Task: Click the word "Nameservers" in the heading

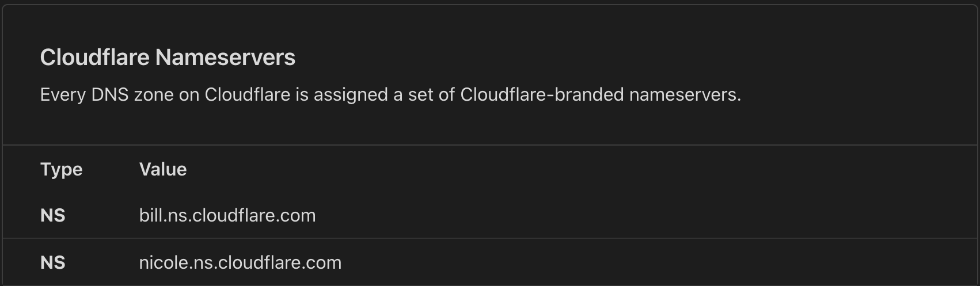Action: (x=225, y=58)
